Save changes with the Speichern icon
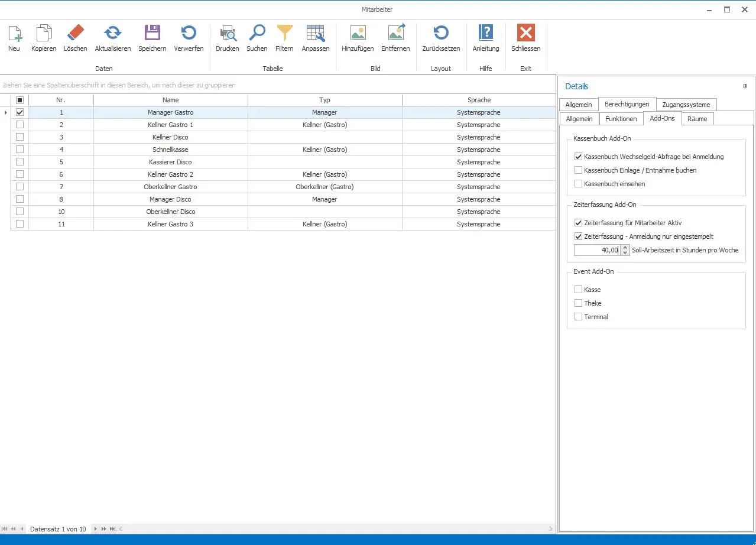Screen dimensions: 756x545 [153, 33]
